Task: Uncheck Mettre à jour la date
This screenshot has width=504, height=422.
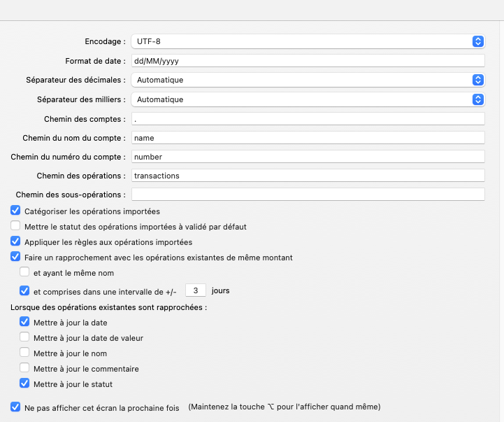Action: coord(25,322)
